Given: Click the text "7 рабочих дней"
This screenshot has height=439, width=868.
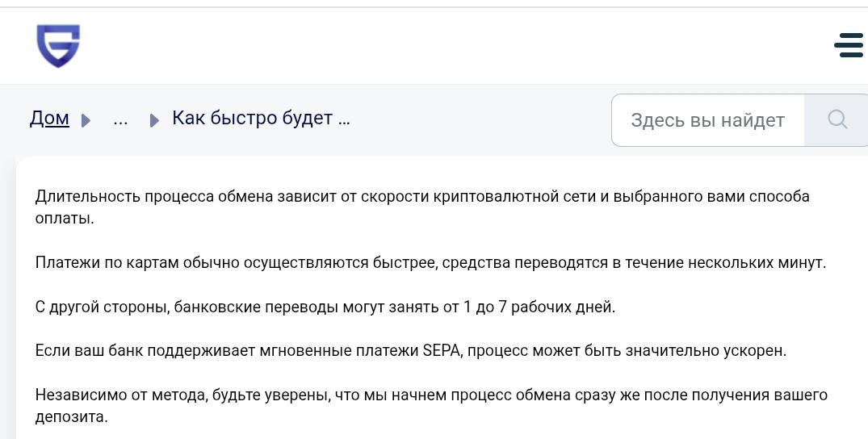Looking at the screenshot, I should (557, 307).
